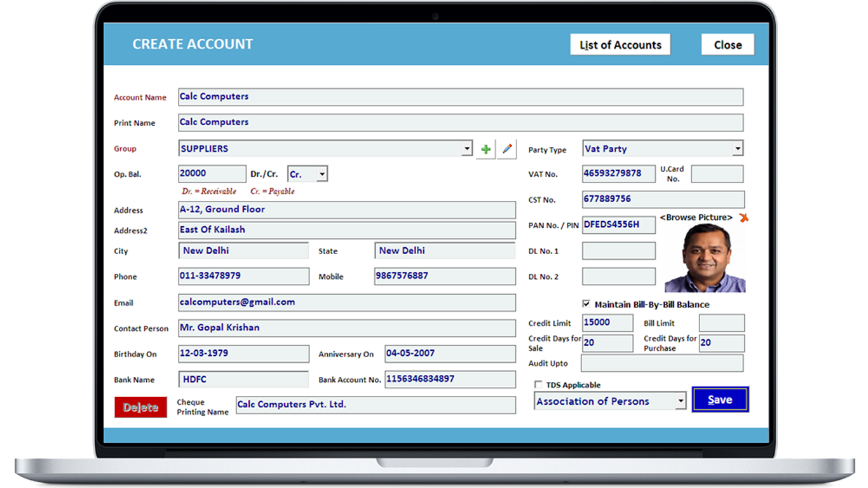Click the green plus add group icon
The width and height of the screenshot is (868, 488).
[x=485, y=149]
